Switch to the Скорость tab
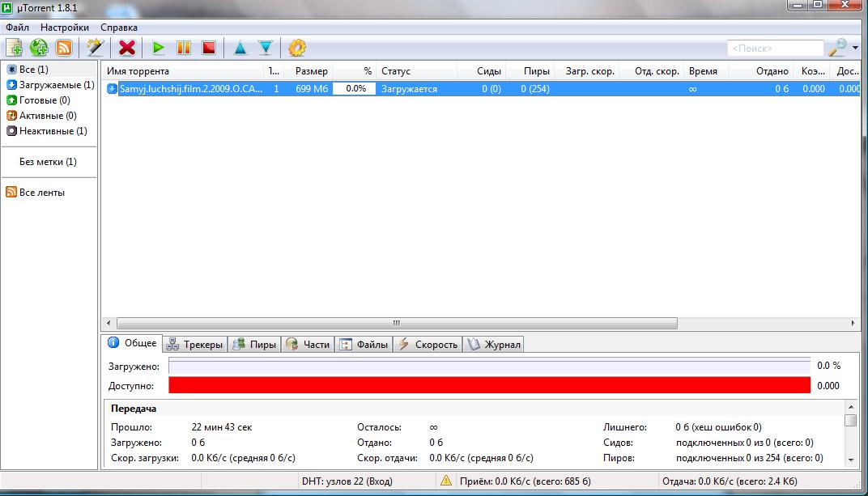Image resolution: width=868 pixels, height=496 pixels. [x=428, y=345]
